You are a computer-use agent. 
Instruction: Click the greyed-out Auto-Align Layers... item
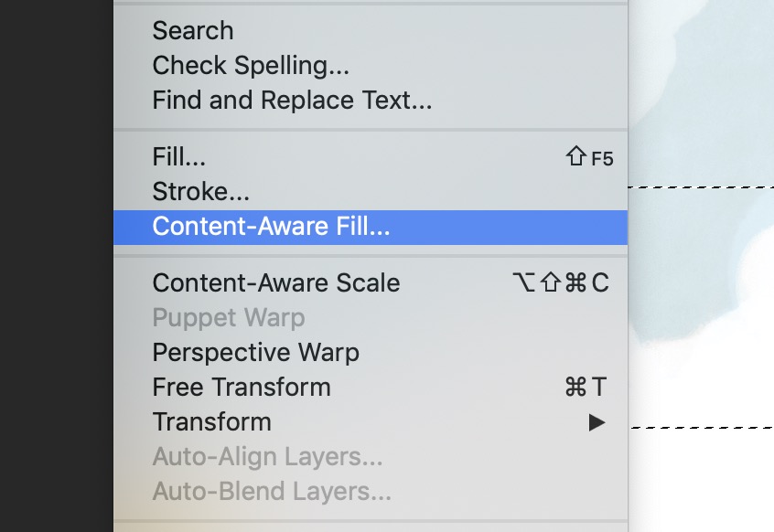[x=371, y=456]
